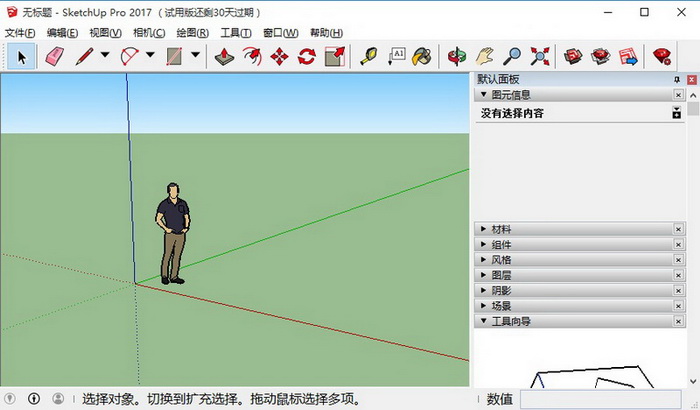Toggle entity info details button
700x410 pixels.
coord(677,113)
